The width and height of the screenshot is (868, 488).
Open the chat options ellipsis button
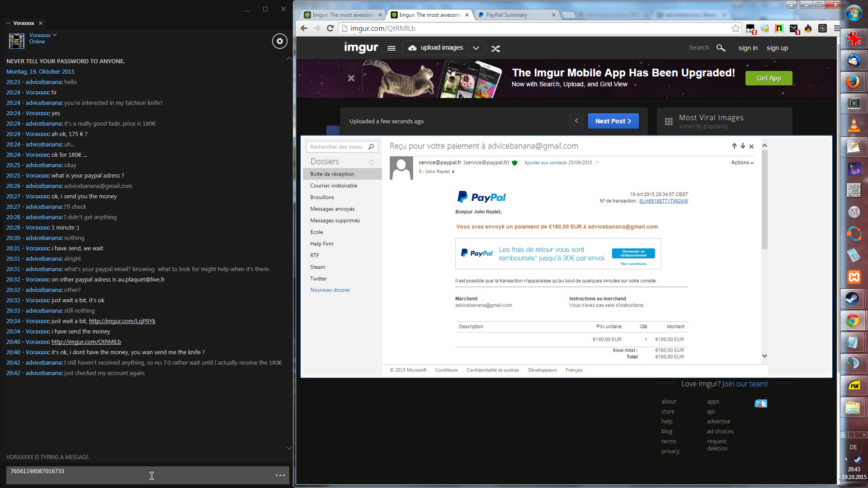tap(280, 475)
